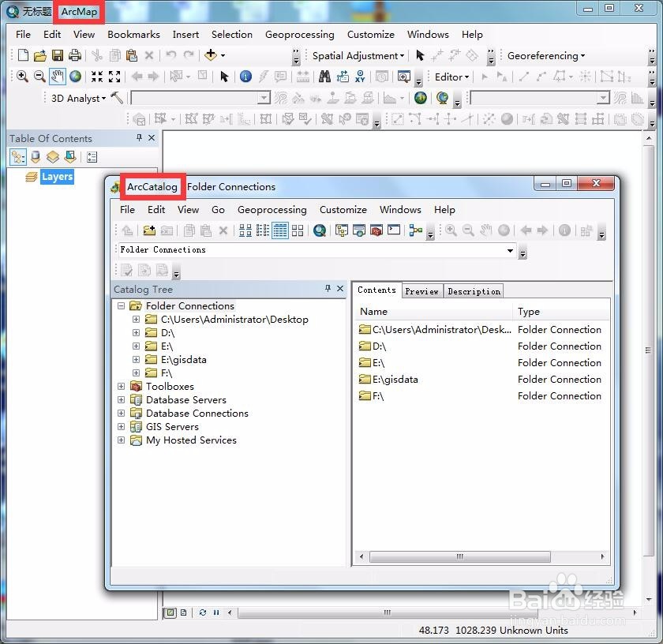Viewport: 663px width, 644px height.
Task: Close the Catalog Tree panel
Action: 340,288
